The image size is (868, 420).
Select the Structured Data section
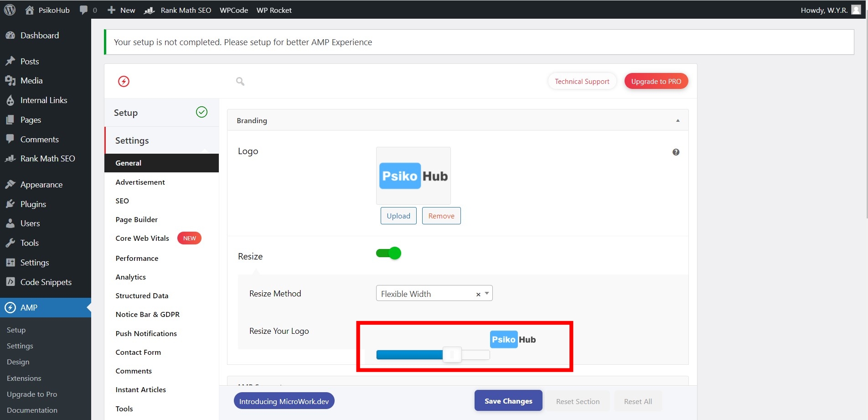[x=142, y=296]
